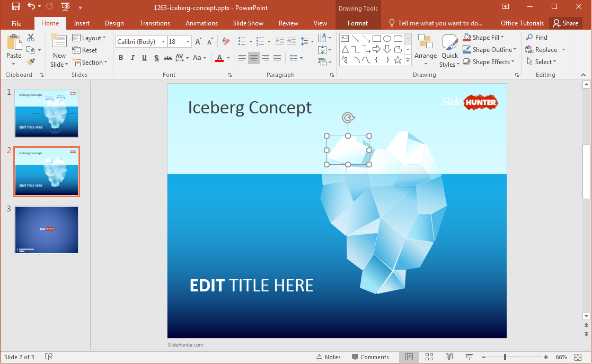Screen dimensions: 592x364
Task: Click the Clear All Formatting icon
Action: [x=226, y=41]
